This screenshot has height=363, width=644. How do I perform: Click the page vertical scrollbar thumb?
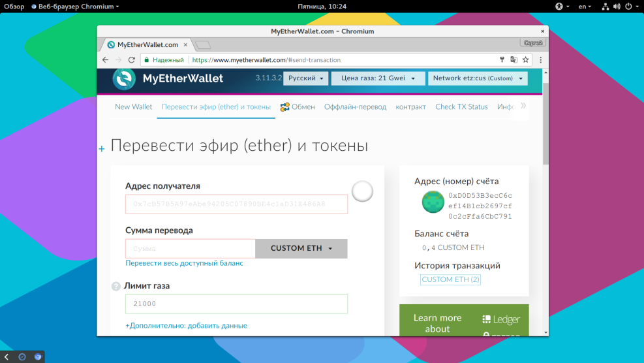click(545, 123)
